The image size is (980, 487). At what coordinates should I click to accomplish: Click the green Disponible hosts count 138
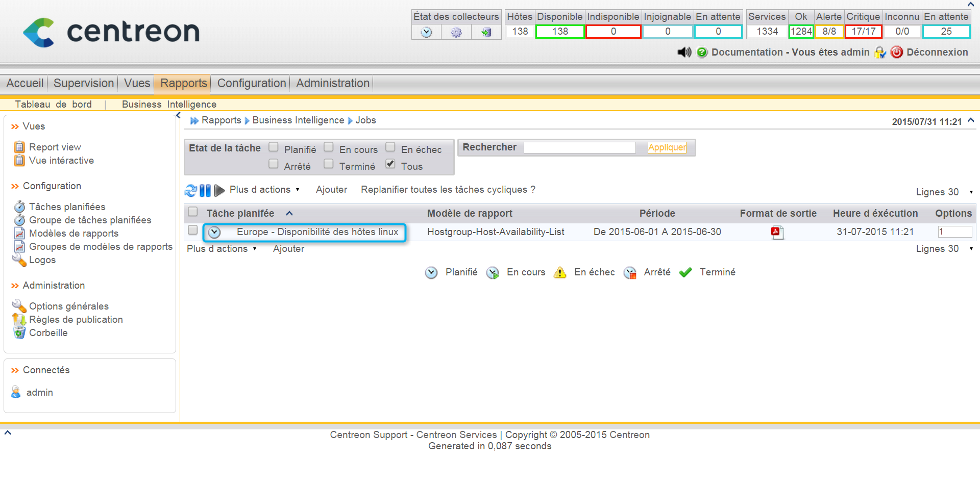[560, 32]
